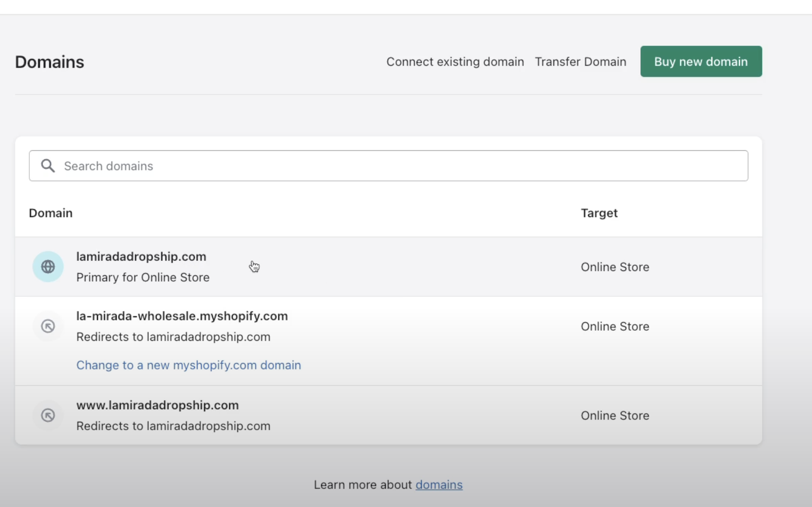812x507 pixels.
Task: Open the domains help link at the bottom
Action: coord(439,485)
